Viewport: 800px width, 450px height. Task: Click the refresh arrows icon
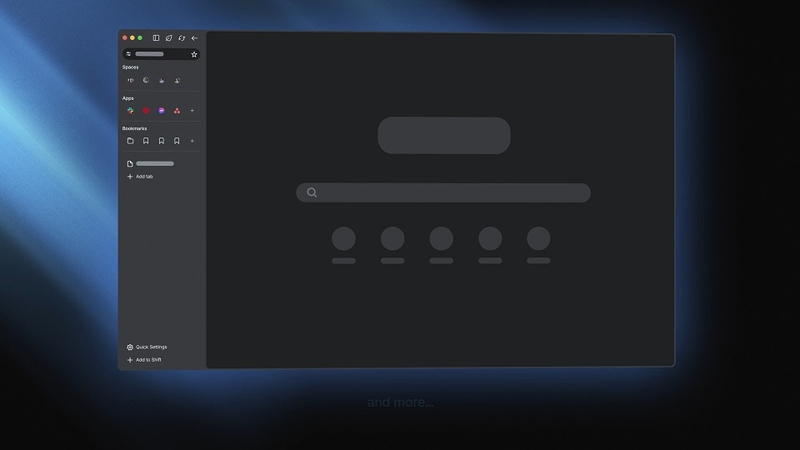182,38
